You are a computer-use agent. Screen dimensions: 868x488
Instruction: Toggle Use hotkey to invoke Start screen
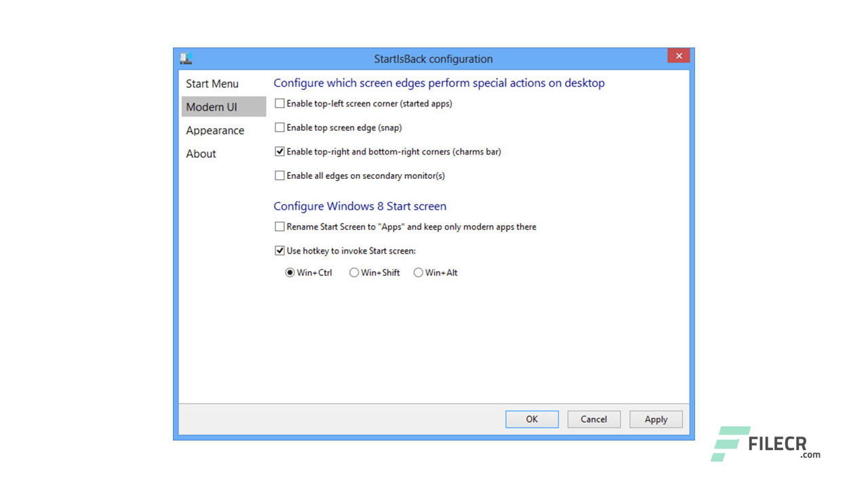point(279,251)
